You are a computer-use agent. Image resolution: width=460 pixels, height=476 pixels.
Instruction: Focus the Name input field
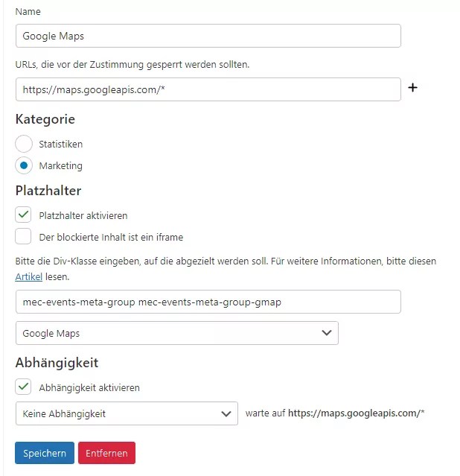tap(208, 36)
